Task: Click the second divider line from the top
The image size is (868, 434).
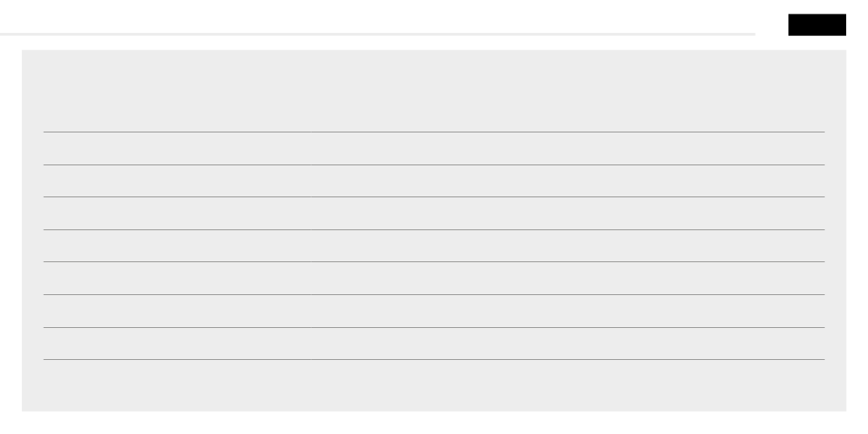Action: click(x=433, y=164)
